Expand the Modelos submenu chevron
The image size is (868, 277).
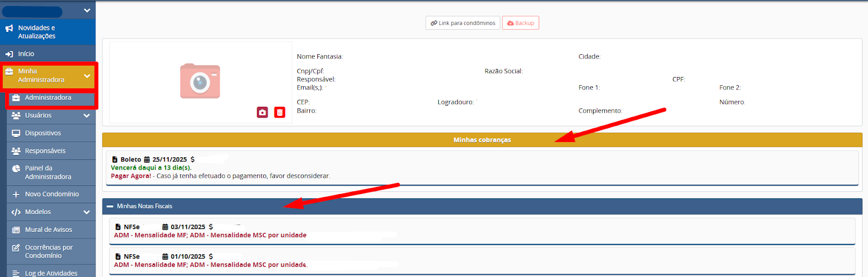pyautogui.click(x=87, y=212)
